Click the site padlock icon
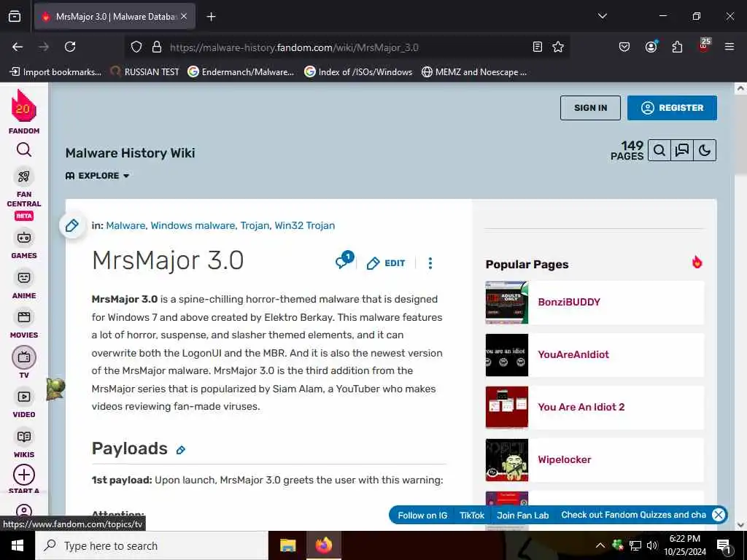This screenshot has width=747, height=560. pyautogui.click(x=157, y=47)
